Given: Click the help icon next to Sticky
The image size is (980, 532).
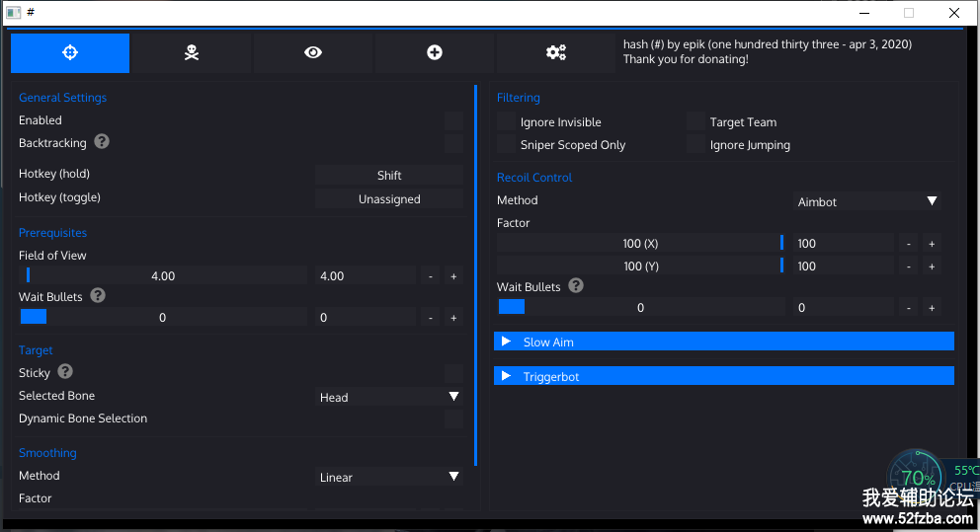Looking at the screenshot, I should pos(65,372).
